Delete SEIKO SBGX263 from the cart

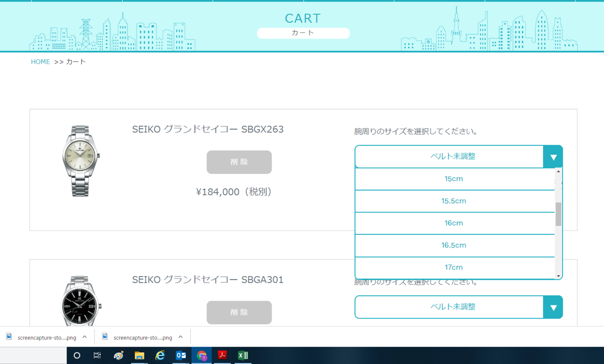point(239,162)
